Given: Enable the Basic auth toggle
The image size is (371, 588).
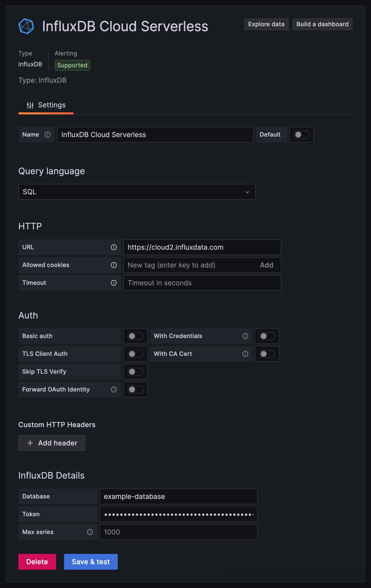Looking at the screenshot, I should (135, 336).
